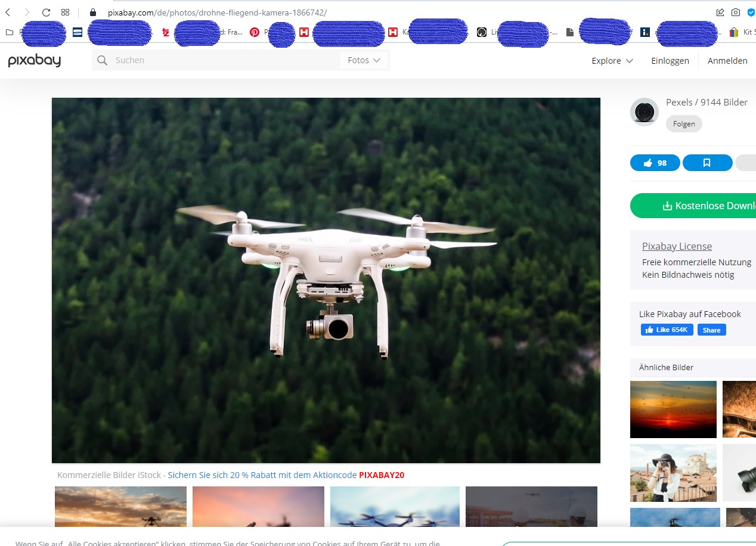Click the Pixabay logo
The height and width of the screenshot is (546, 756).
pyautogui.click(x=35, y=60)
